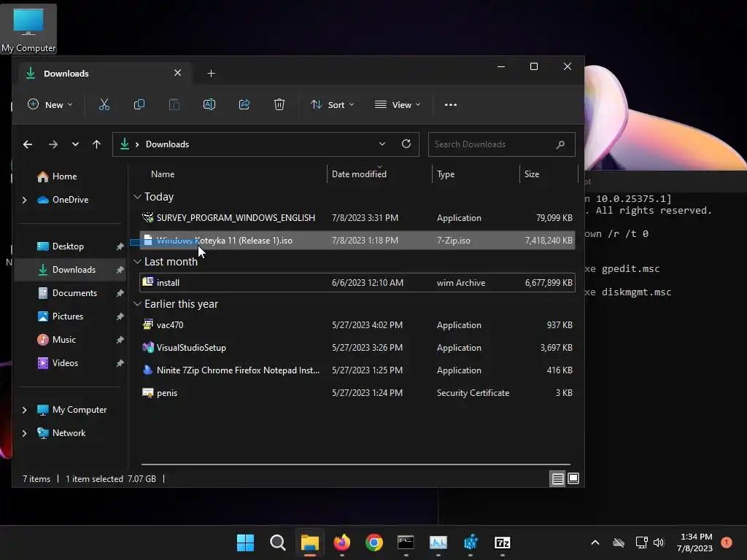Go up one folder level arrow

click(97, 144)
